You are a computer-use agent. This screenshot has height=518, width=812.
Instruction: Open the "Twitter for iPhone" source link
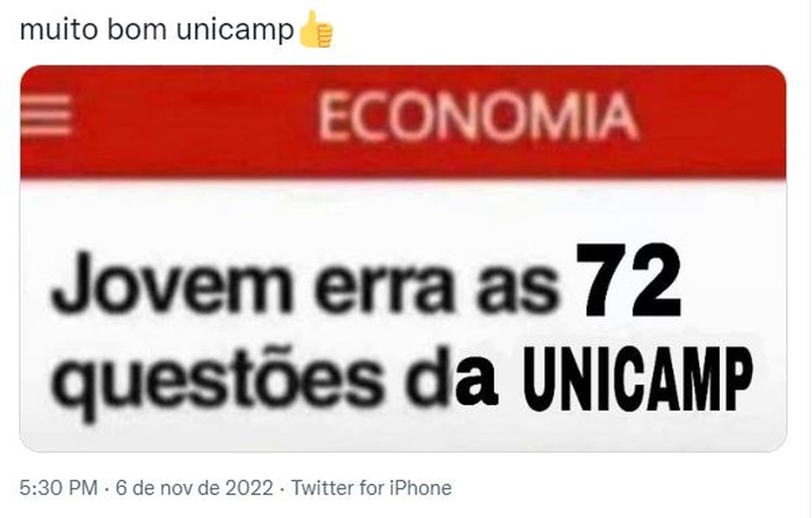[371, 488]
